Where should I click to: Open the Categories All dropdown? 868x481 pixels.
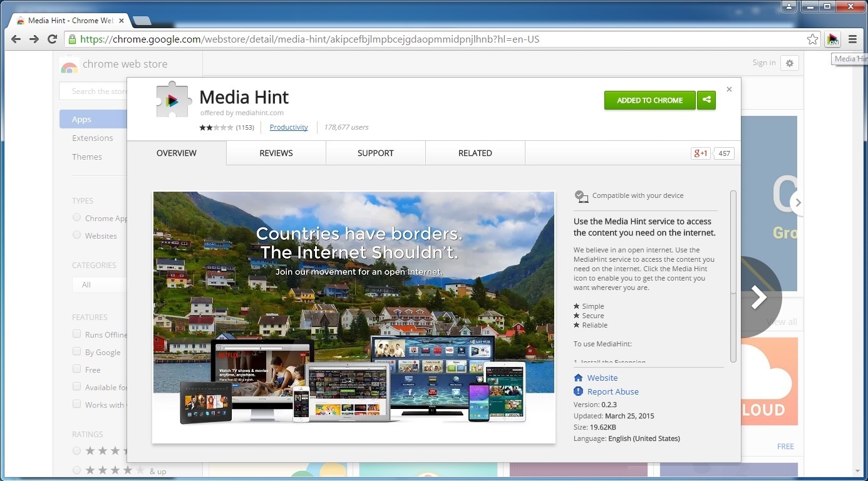[x=100, y=284]
